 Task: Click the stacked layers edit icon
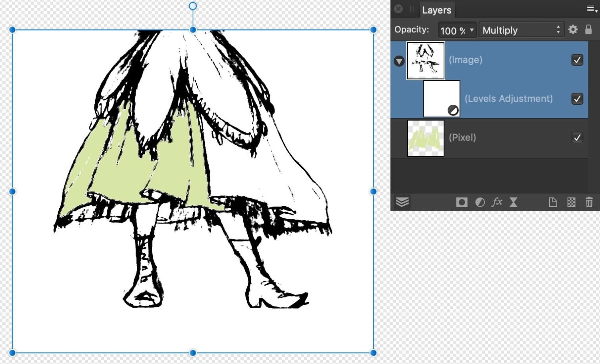click(402, 202)
